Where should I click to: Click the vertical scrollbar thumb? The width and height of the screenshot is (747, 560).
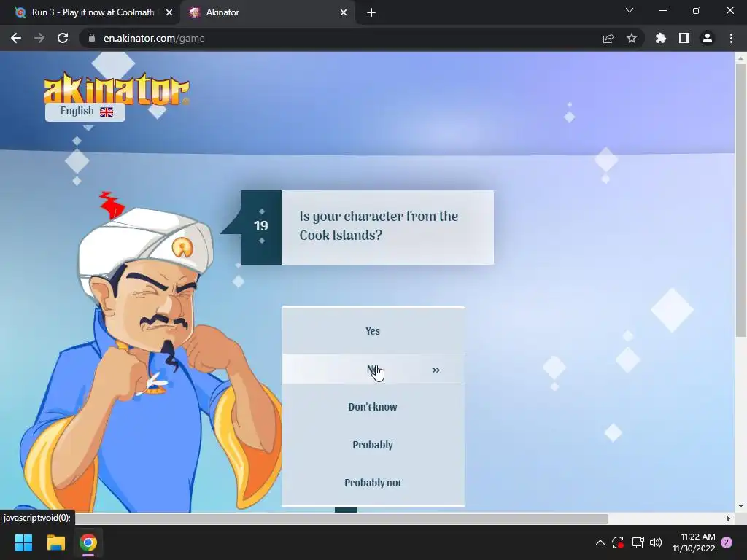(741, 200)
